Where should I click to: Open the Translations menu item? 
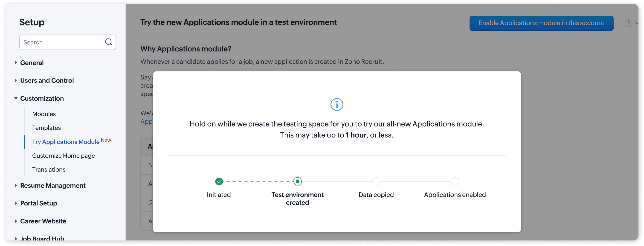point(49,170)
